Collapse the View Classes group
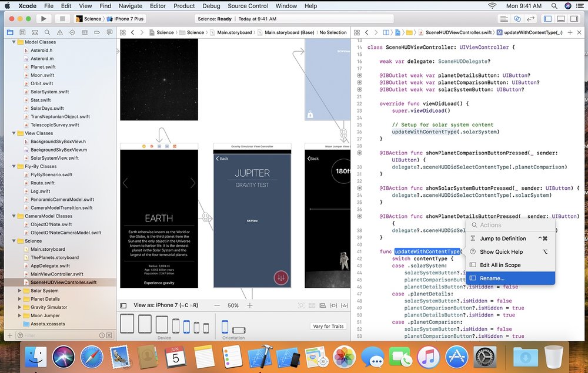588x373 pixels. [14, 133]
